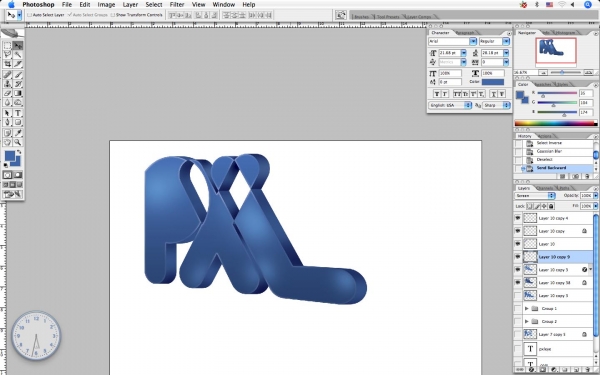The width and height of the screenshot is (600, 375).
Task: Select the Move tool in toolbox
Action: (x=18, y=46)
